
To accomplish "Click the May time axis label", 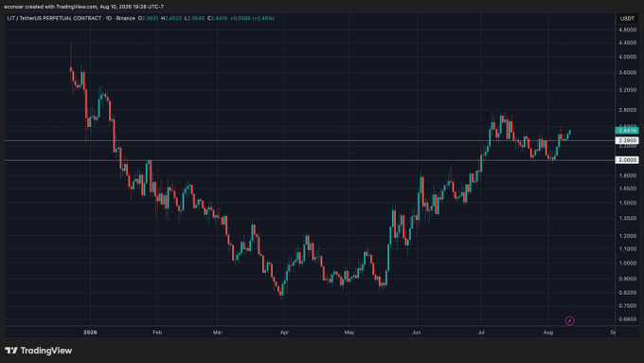I will (x=349, y=332).
